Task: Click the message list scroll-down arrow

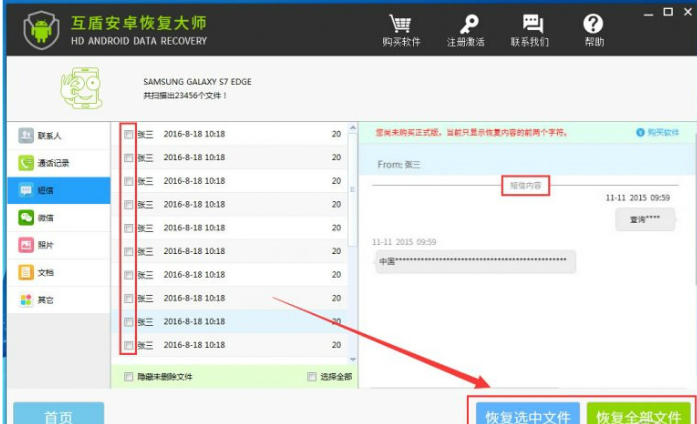Action: [x=353, y=359]
